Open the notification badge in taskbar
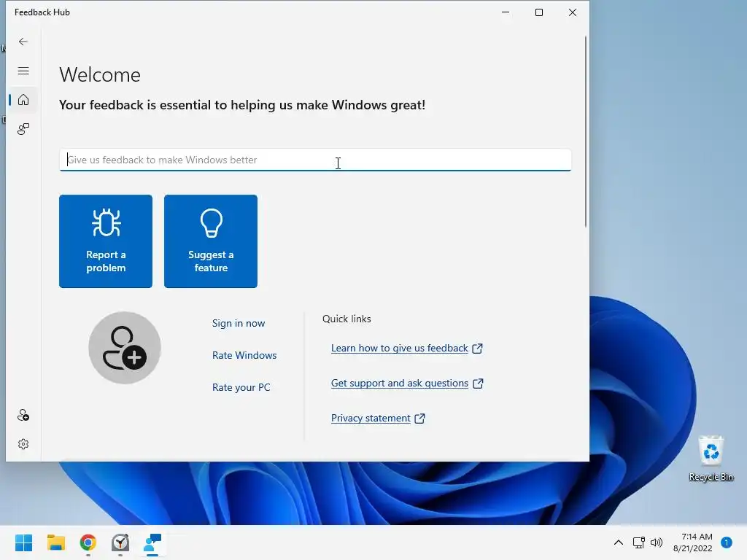 [727, 542]
